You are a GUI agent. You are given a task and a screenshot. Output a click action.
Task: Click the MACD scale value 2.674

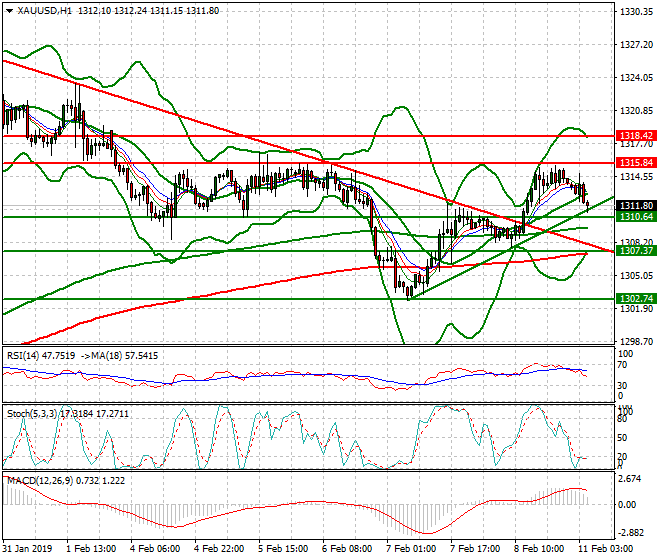click(x=630, y=480)
